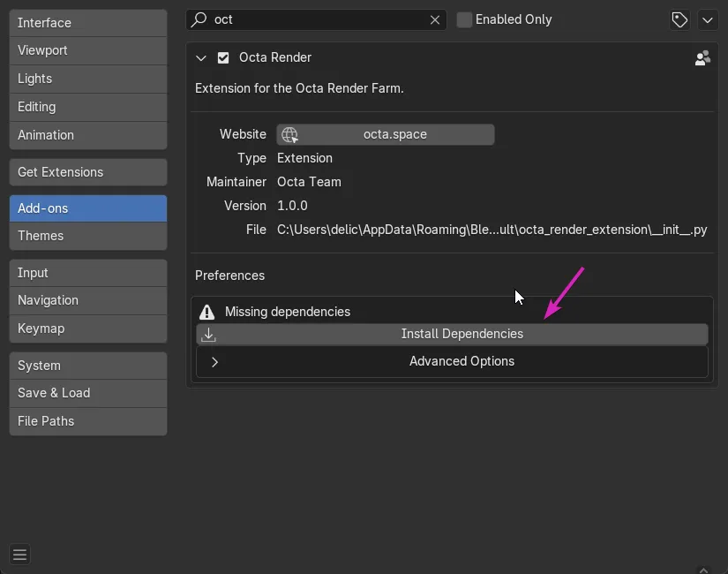
Task: Click the Missing dependencies warning icon
Action: 209,311
